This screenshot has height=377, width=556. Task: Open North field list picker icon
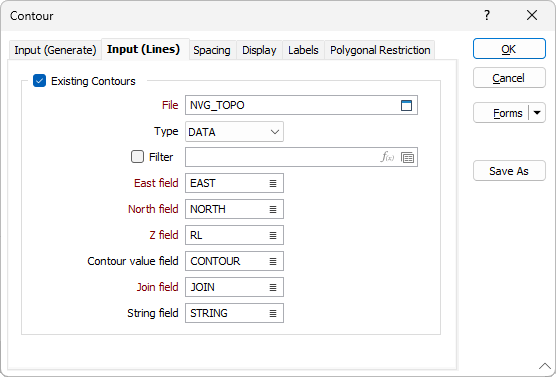tap(273, 209)
